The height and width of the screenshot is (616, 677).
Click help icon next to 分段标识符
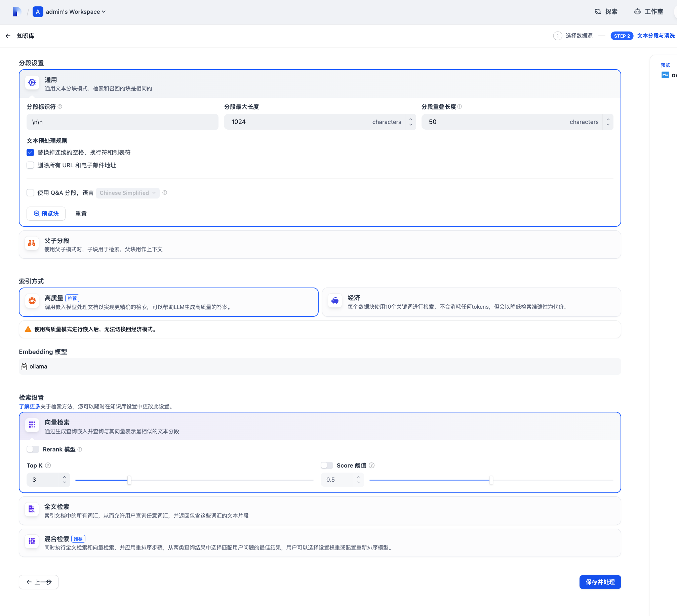[60, 107]
